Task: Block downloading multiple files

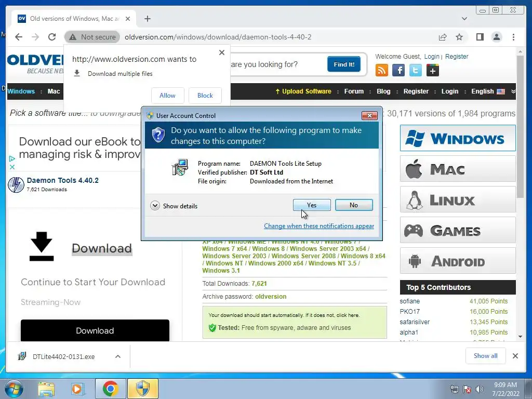Action: (205, 96)
